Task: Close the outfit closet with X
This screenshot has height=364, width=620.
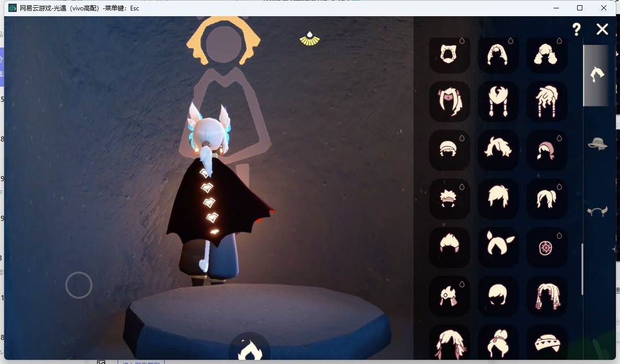Action: [602, 29]
